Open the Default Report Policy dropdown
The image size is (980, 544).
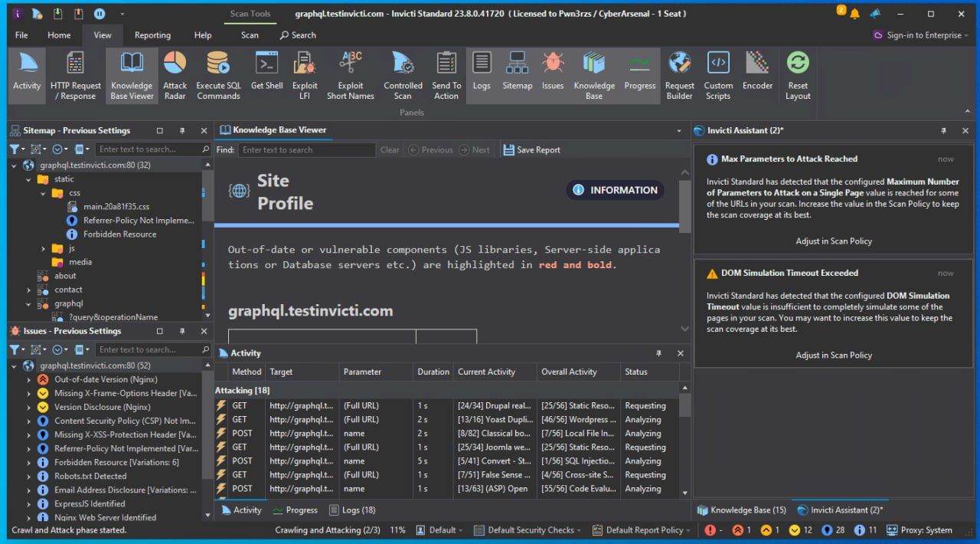tap(648, 530)
